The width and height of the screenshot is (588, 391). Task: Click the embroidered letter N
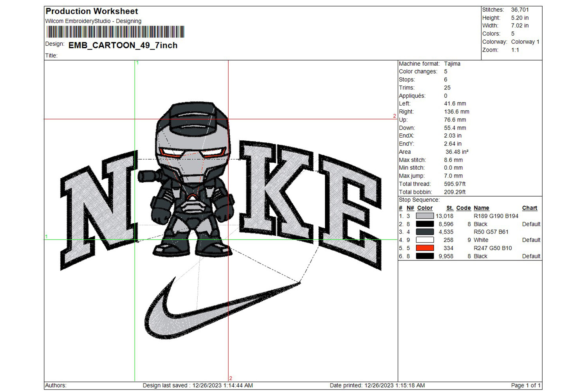(x=100, y=210)
